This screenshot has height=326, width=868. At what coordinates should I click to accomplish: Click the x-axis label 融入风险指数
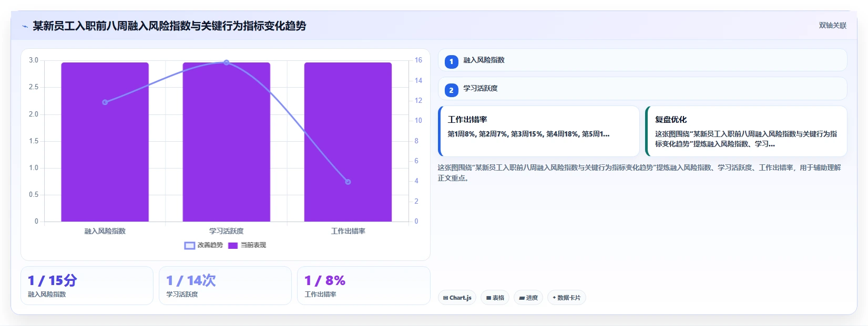tap(105, 231)
